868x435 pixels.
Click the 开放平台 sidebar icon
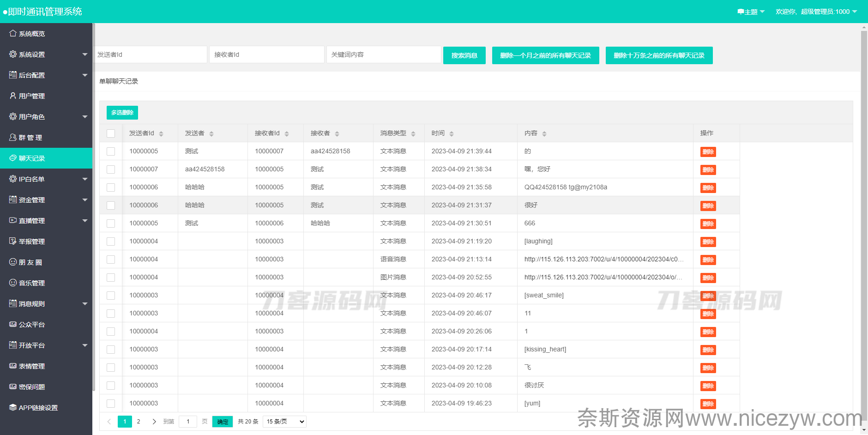click(x=13, y=345)
